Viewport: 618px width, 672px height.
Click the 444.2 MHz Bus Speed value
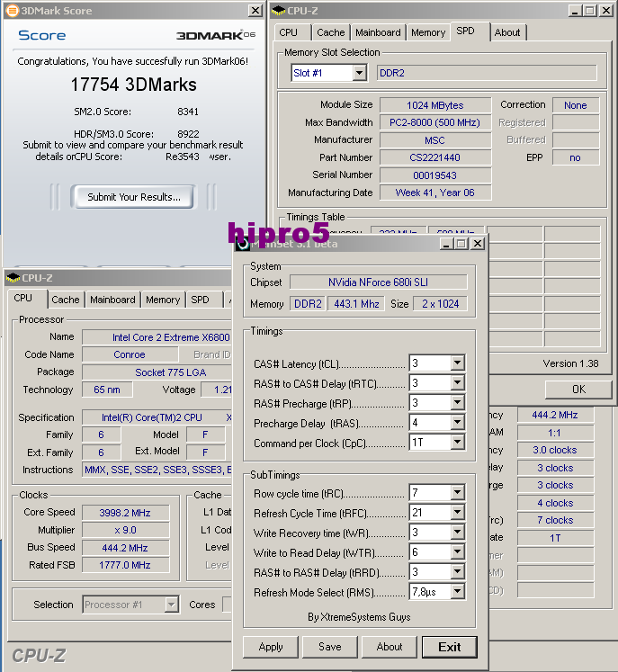(x=126, y=548)
